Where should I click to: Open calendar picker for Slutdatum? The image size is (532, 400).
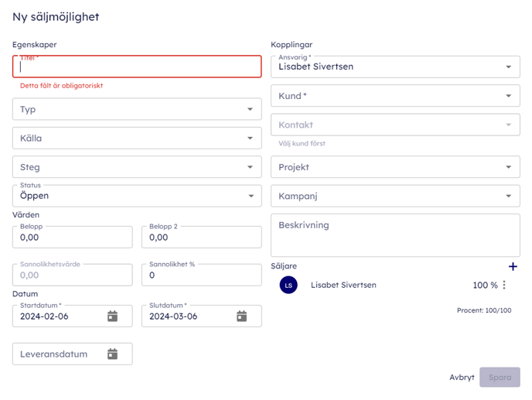pos(241,316)
